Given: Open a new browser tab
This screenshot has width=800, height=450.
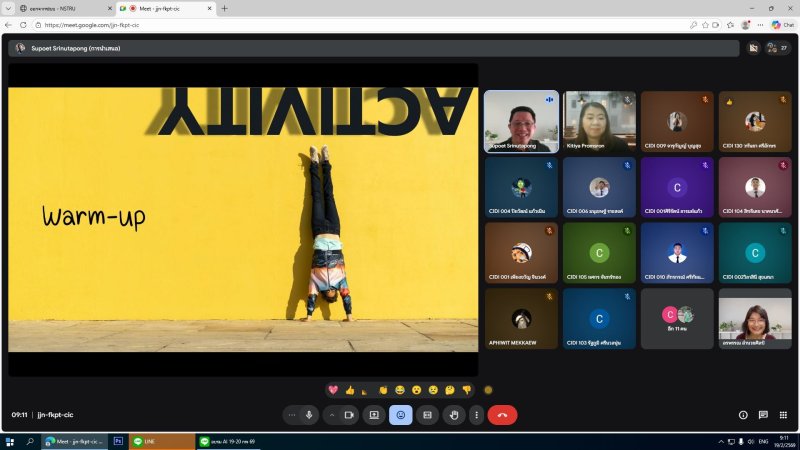Looking at the screenshot, I should point(224,8).
